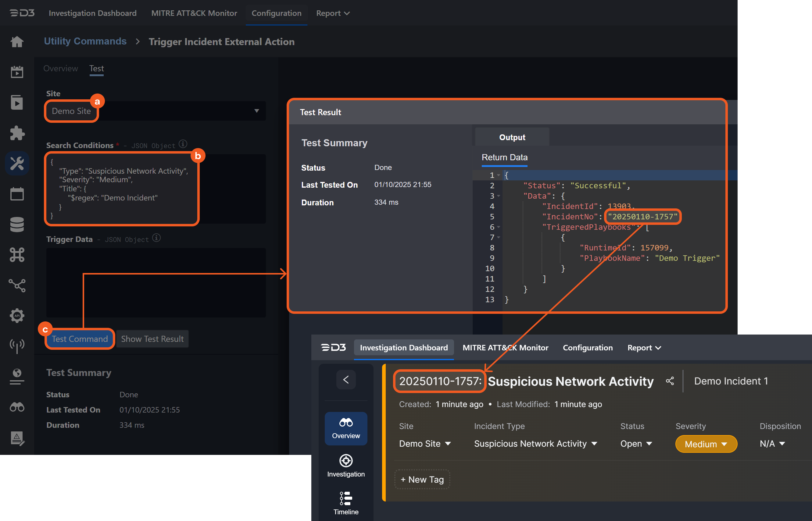Open MITRE ATT&CK Monitor in top bar
812x521 pixels.
(194, 13)
